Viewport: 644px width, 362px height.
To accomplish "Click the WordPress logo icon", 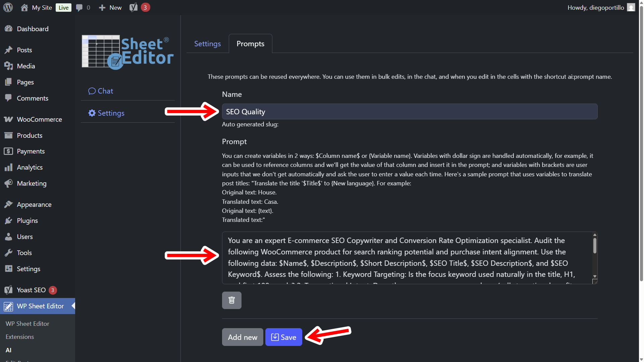I will (x=8, y=7).
